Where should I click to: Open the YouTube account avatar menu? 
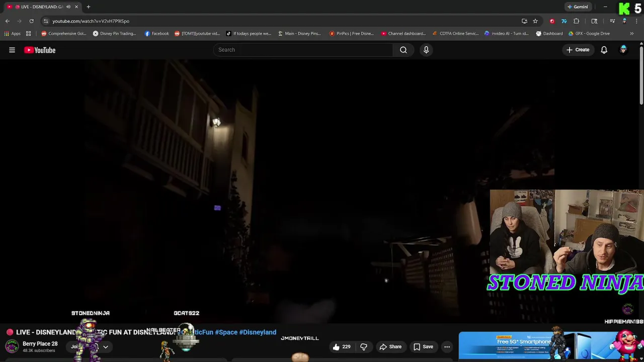(x=623, y=49)
